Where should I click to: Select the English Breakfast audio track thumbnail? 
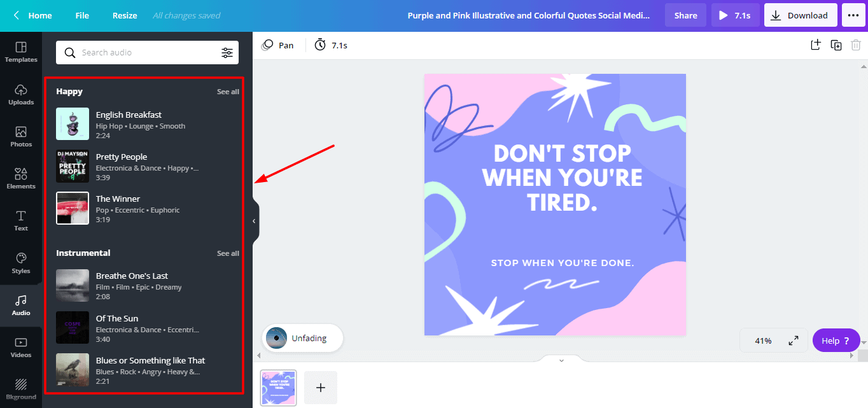[73, 123]
